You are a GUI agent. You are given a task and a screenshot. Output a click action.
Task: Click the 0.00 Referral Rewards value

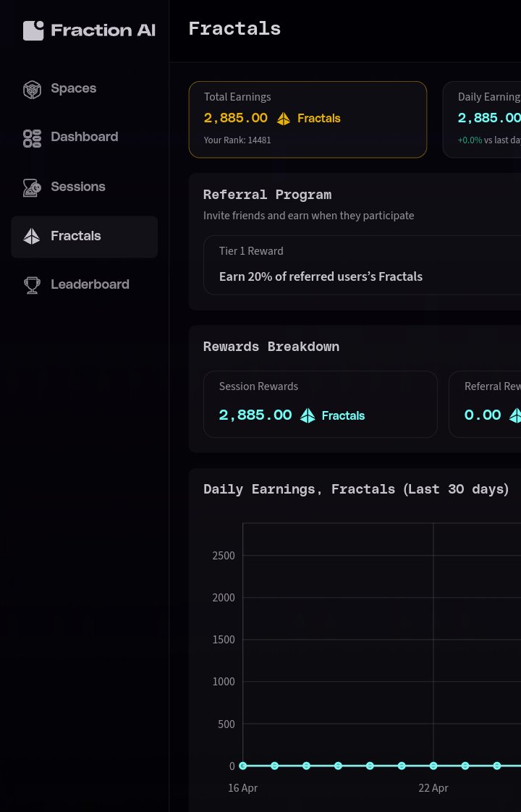pyautogui.click(x=483, y=415)
